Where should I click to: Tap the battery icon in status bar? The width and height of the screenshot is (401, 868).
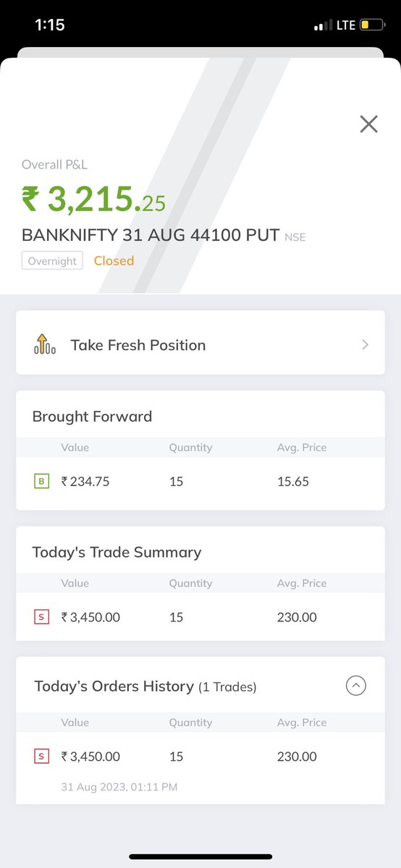373,25
